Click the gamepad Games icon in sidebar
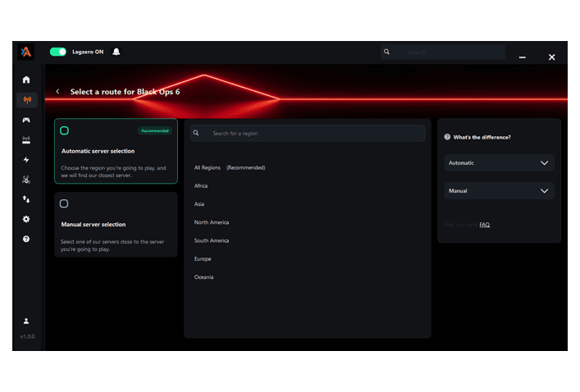580x392 pixels. (x=26, y=120)
